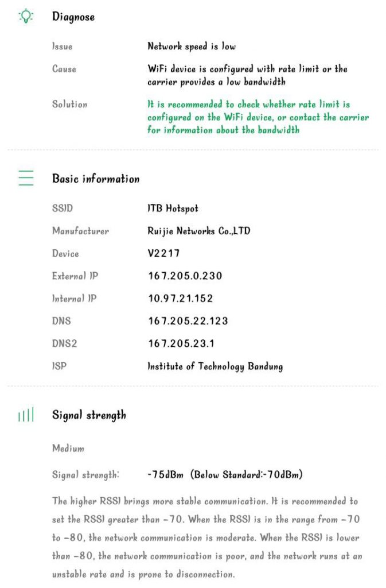Select the device value V2217
386x588 pixels.
pyautogui.click(x=164, y=254)
